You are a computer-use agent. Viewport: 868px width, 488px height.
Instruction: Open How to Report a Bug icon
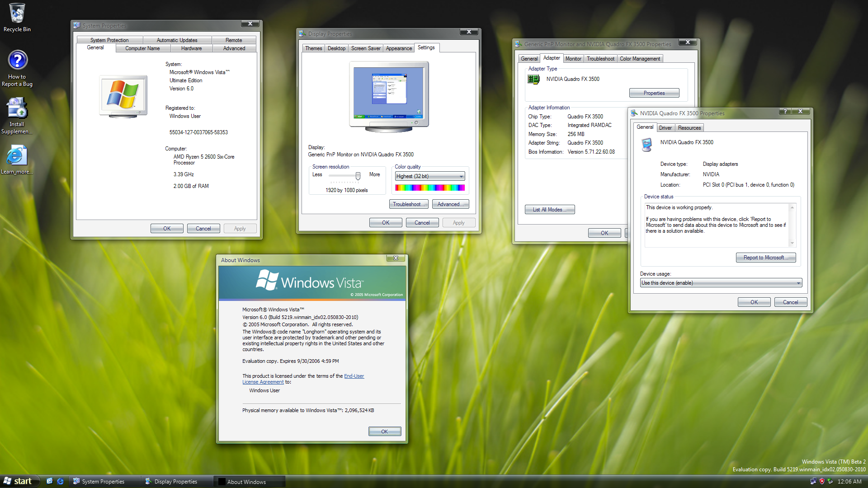point(17,68)
